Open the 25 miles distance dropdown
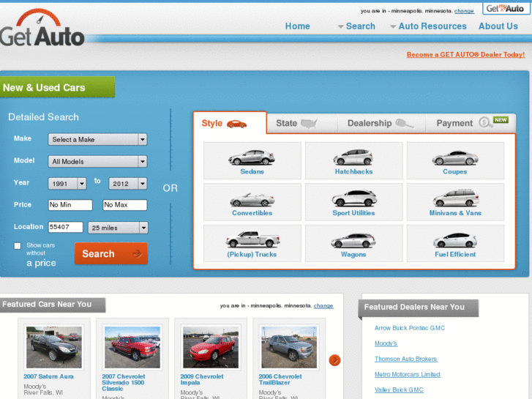532x399 pixels. coord(118,228)
